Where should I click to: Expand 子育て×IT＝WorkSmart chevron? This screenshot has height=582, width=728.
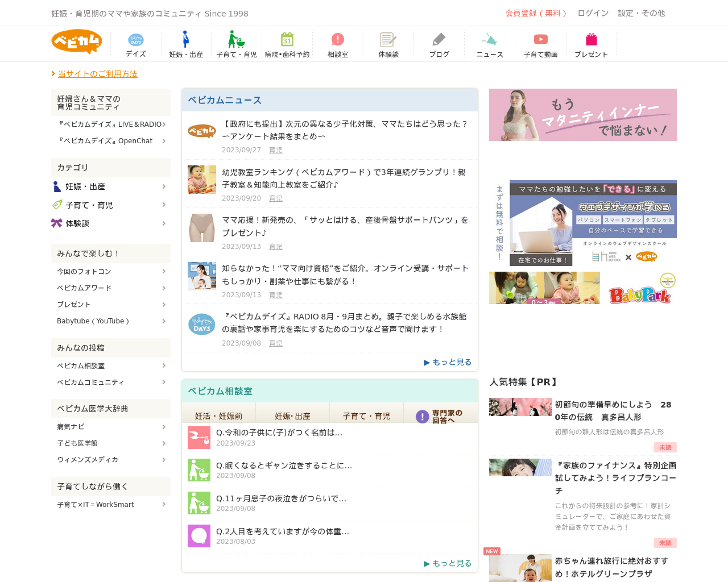[164, 505]
